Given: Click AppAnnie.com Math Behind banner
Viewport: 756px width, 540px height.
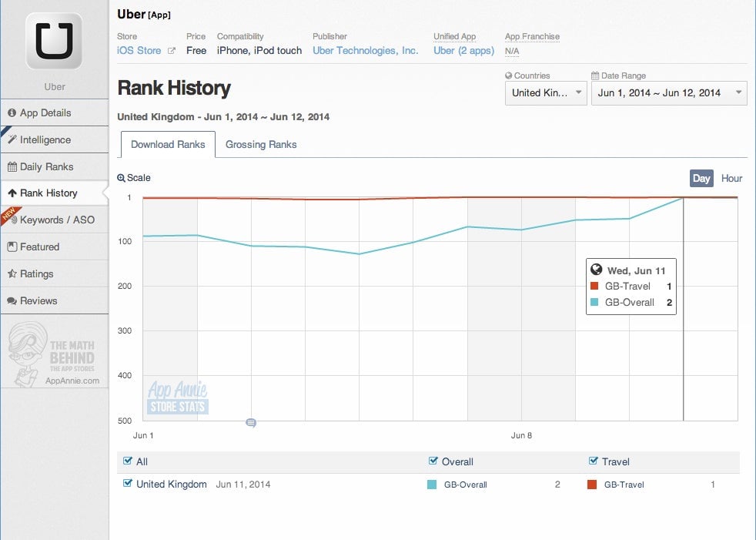Looking at the screenshot, I should click(55, 354).
